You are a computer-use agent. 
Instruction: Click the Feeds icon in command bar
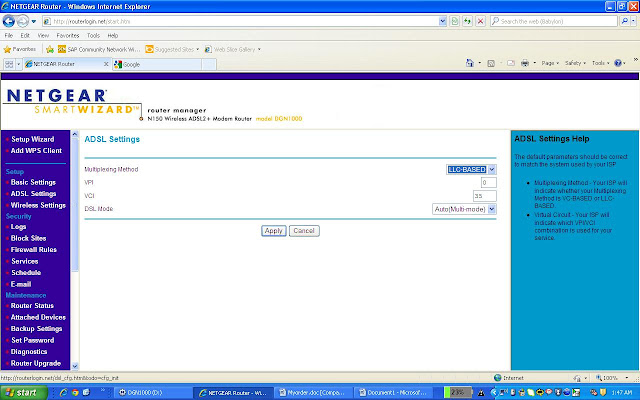pyautogui.click(x=491, y=63)
